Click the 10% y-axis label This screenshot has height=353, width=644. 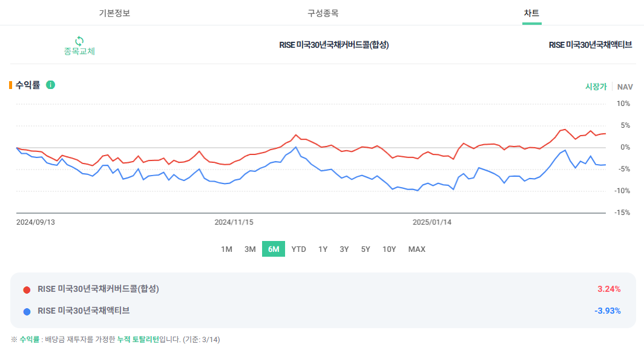[623, 104]
